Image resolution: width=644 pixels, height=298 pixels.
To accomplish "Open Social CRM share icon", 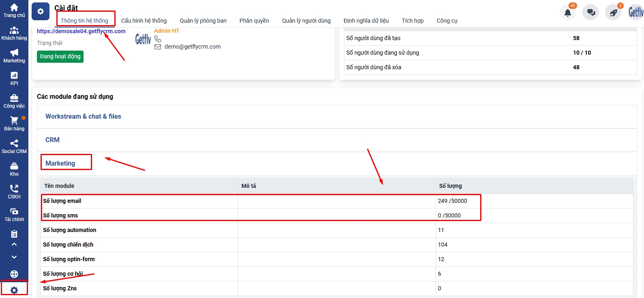I will click(x=14, y=144).
